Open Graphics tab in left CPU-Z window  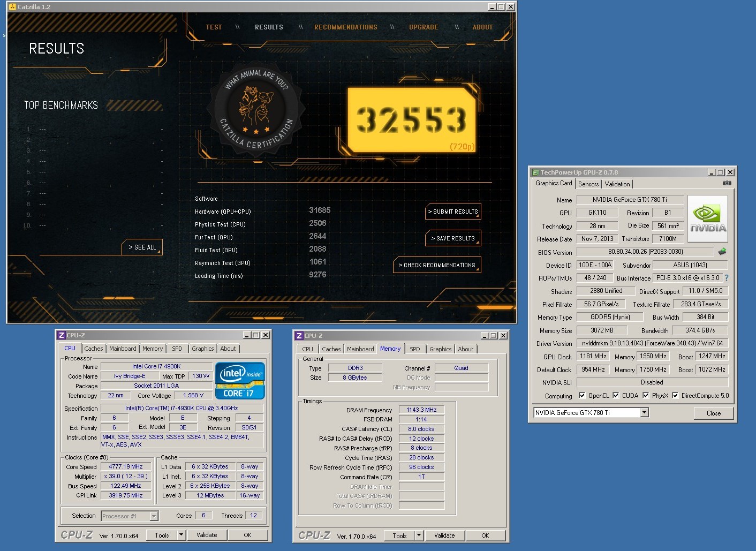[203, 349]
